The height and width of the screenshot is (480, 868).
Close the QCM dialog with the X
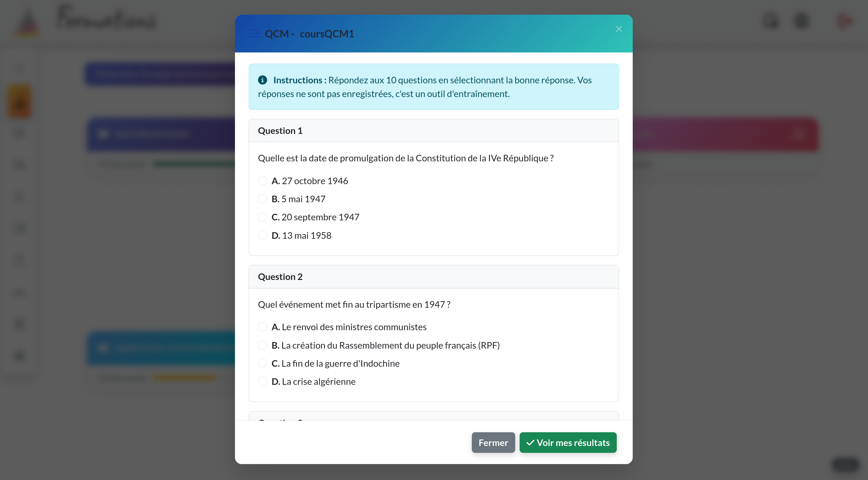(x=618, y=29)
